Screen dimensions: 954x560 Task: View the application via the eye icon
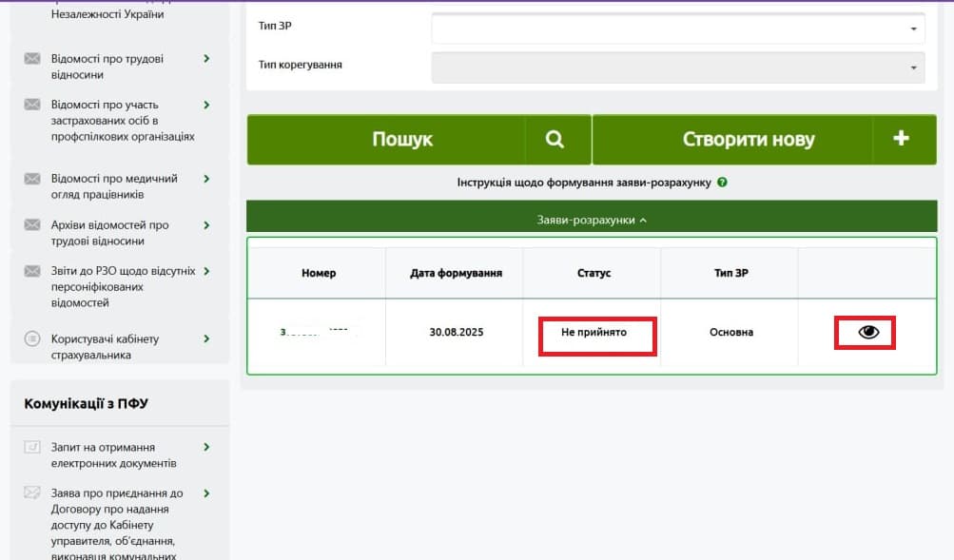[868, 332]
